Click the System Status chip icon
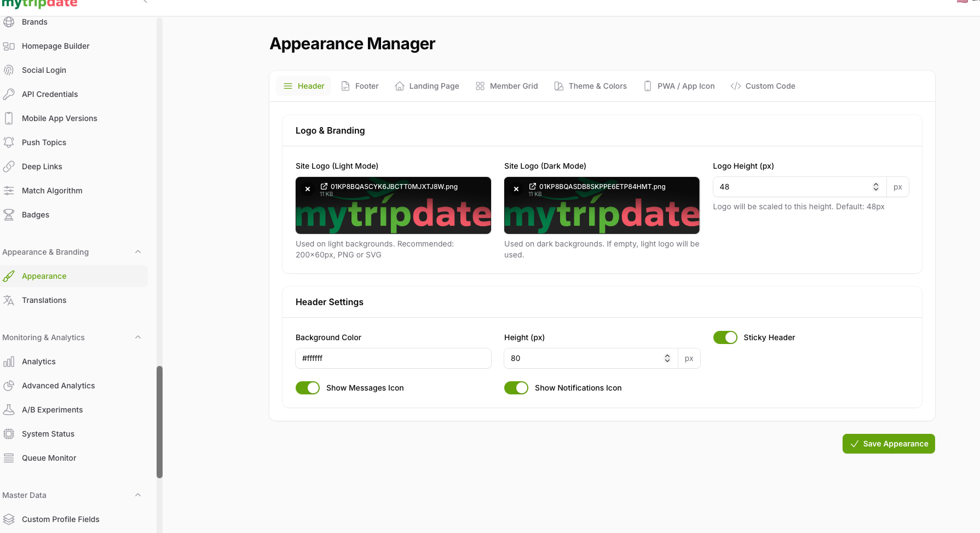Image resolution: width=980 pixels, height=533 pixels. tap(9, 434)
